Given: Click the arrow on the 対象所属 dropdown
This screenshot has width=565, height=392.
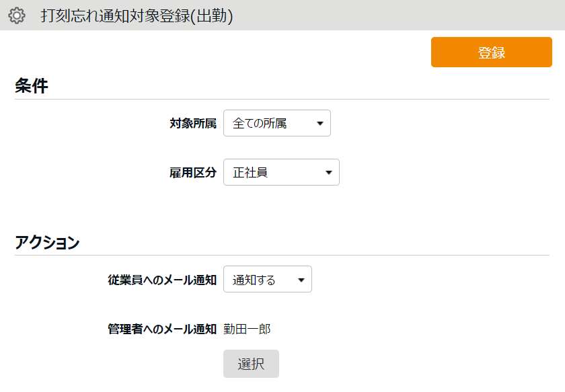Looking at the screenshot, I should coord(319,124).
